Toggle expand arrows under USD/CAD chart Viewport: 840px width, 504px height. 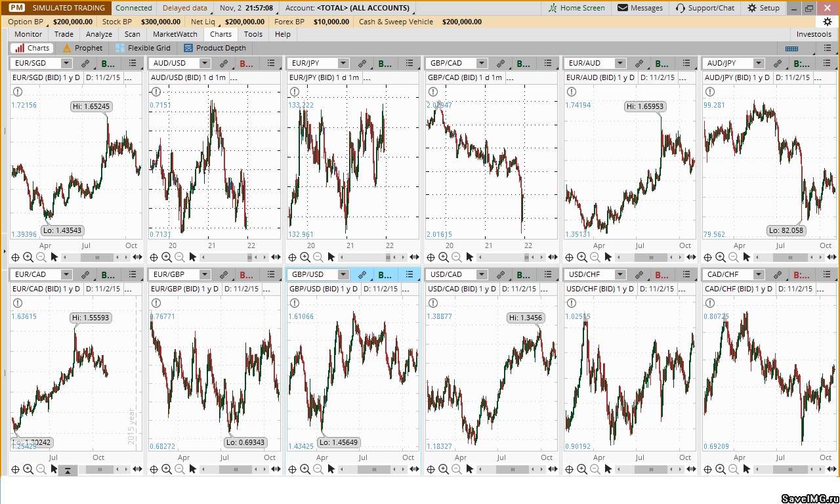click(x=553, y=469)
